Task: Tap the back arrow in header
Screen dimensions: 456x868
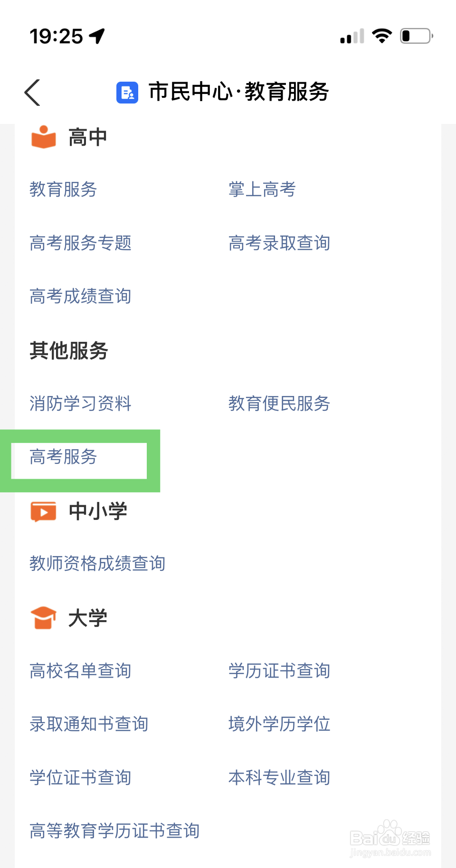Action: [x=32, y=92]
